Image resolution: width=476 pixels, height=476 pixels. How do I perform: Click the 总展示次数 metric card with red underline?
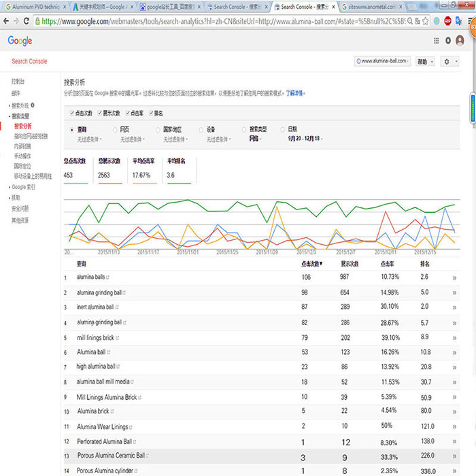point(109,170)
